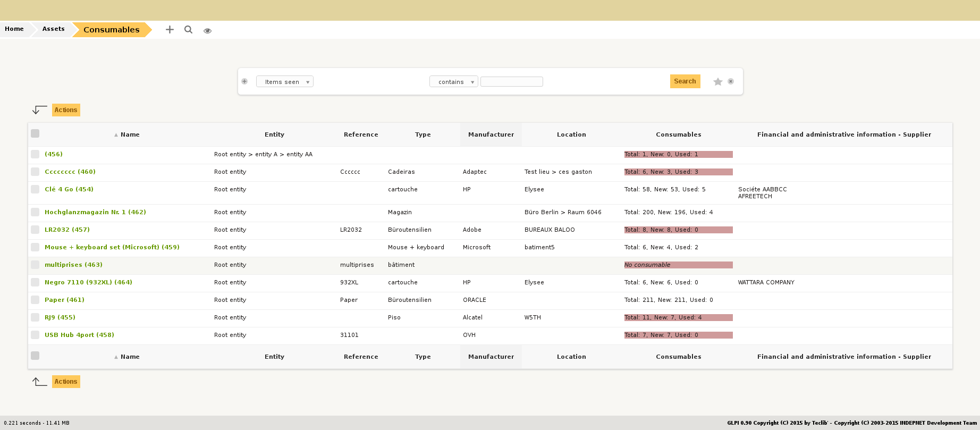Click the eye icon in breadcrumb bar
Viewport: 980px width, 430px height.
[207, 31]
